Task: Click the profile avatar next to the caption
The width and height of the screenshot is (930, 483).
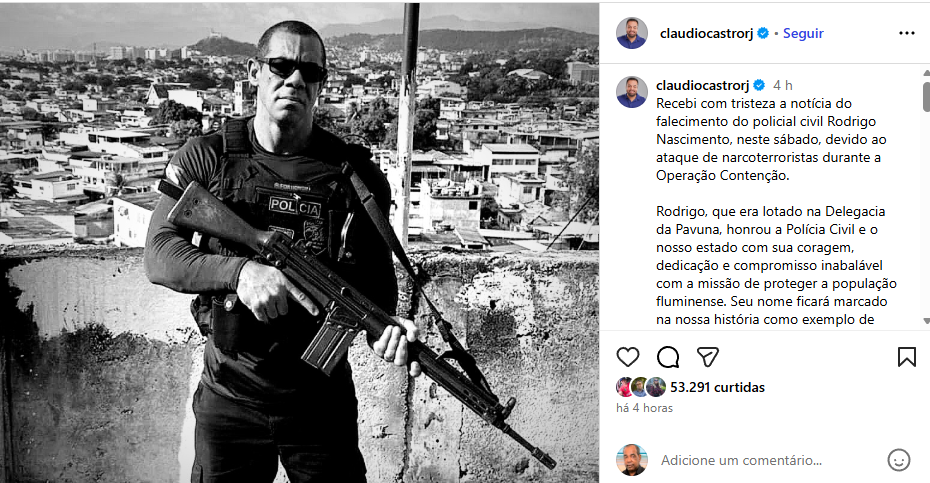Action: pyautogui.click(x=631, y=92)
